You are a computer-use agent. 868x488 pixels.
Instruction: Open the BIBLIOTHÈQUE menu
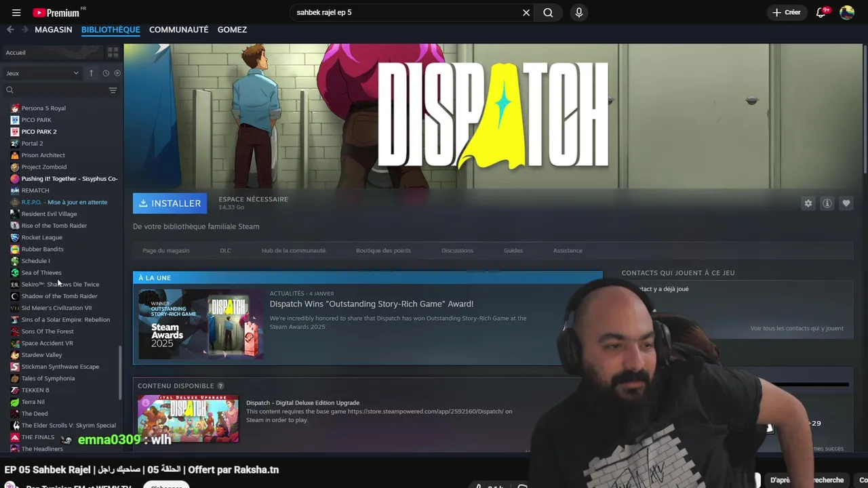pyautogui.click(x=111, y=30)
